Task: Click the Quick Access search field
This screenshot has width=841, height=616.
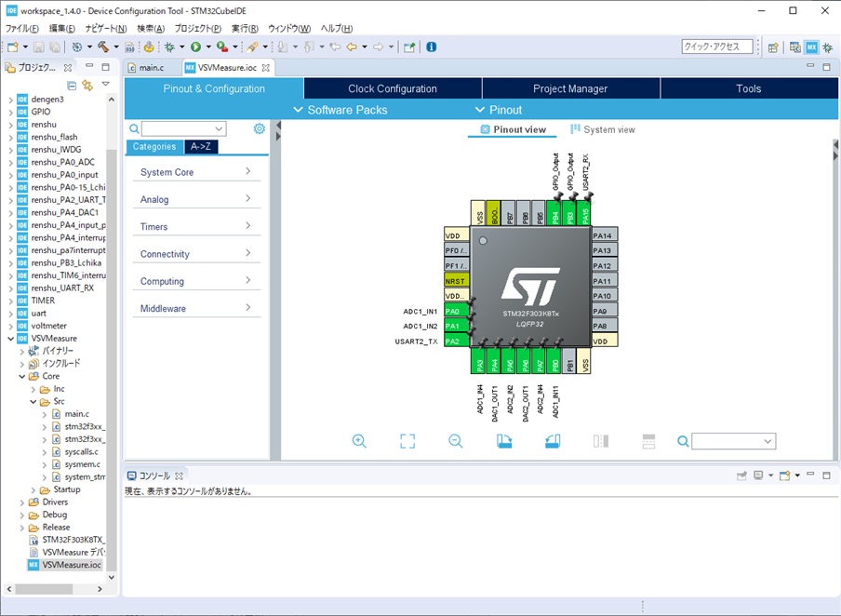Action: click(x=716, y=47)
